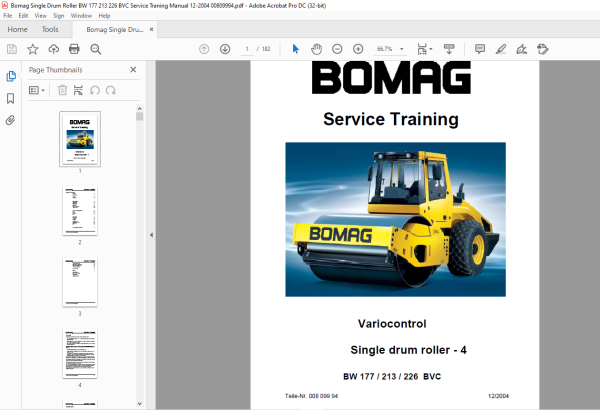Add a comment with the speech bubble icon
600x410 pixels.
[480, 49]
